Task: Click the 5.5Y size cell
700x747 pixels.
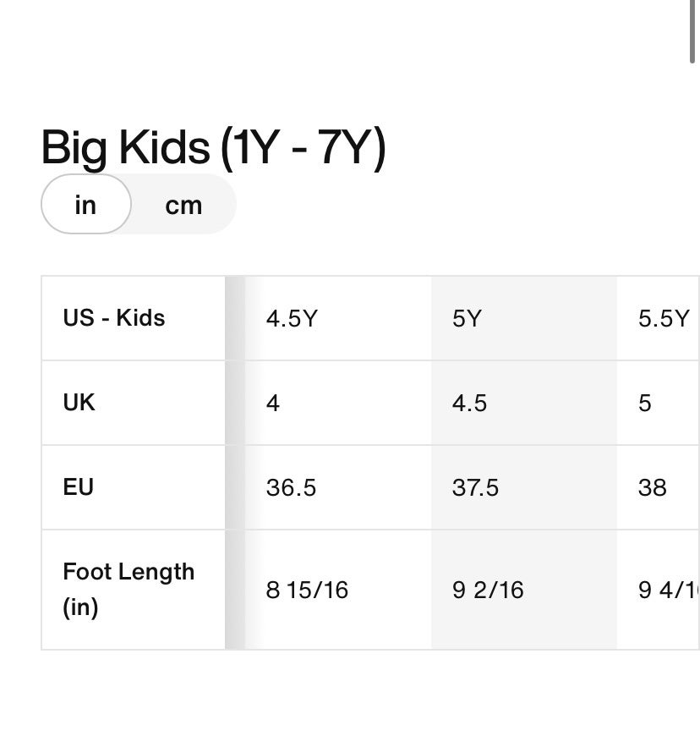Action: [658, 318]
